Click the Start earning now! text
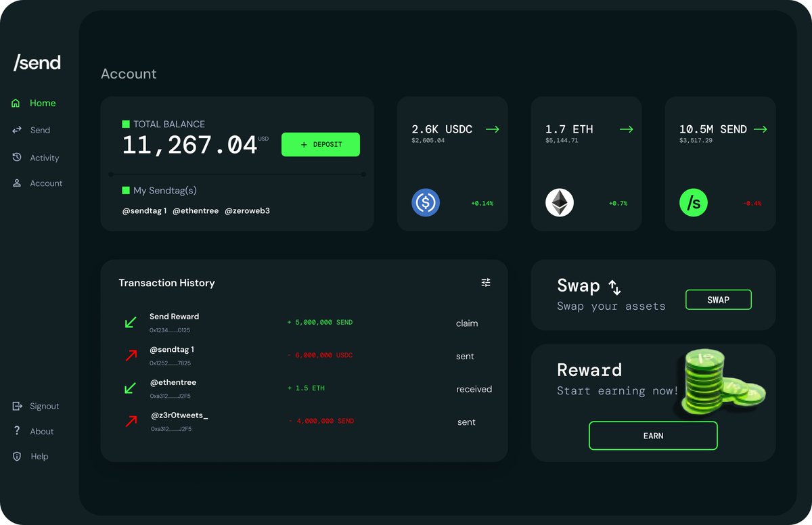The image size is (812, 525). click(x=618, y=390)
